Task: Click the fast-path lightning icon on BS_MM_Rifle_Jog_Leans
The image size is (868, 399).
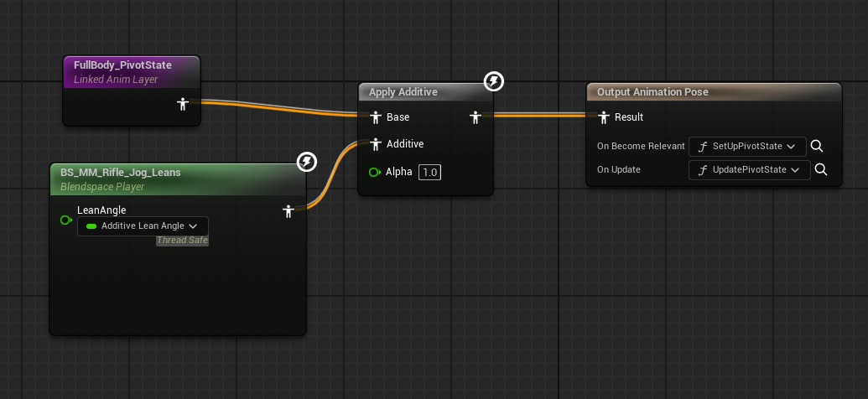Action: [307, 162]
